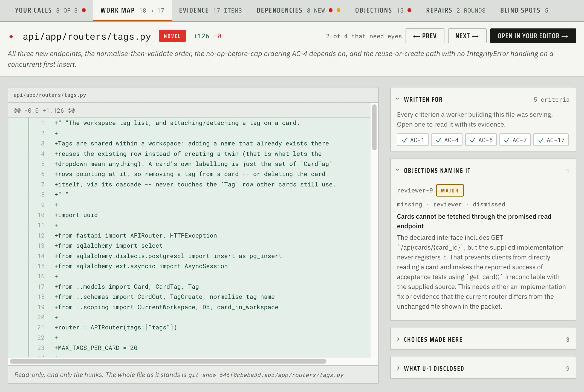This screenshot has width=584, height=392.
Task: Expand the Choices Made Here section
Action: tap(483, 339)
